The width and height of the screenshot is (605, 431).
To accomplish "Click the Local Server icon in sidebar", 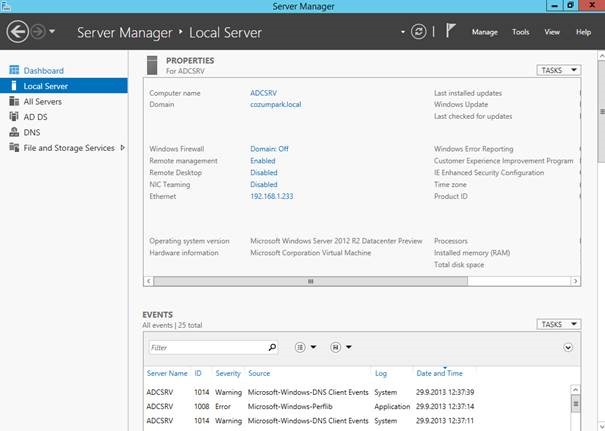I will coord(14,85).
